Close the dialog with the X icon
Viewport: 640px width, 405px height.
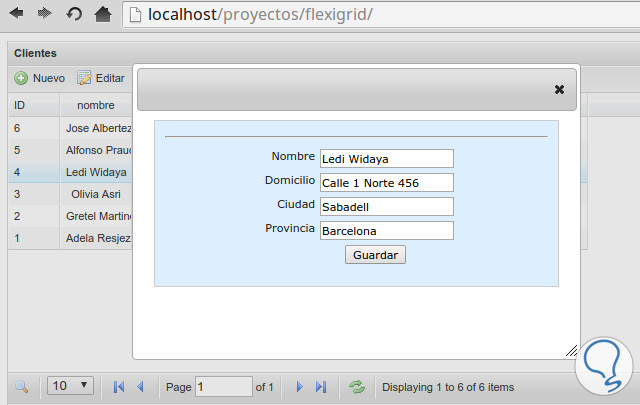(x=559, y=89)
